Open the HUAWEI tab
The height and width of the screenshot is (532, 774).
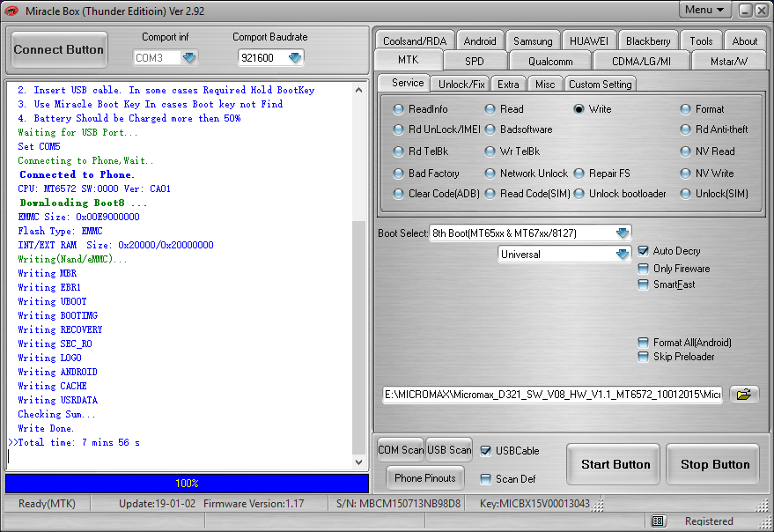pos(589,41)
